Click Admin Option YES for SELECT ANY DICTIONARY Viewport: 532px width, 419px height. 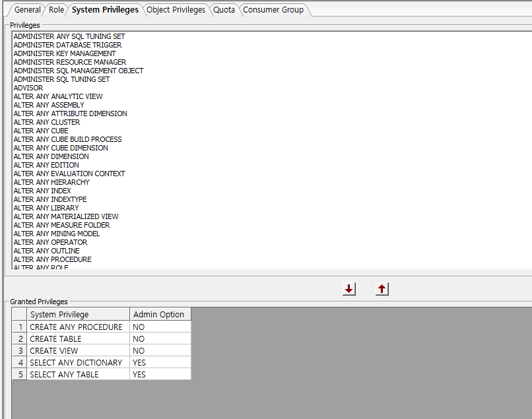coord(160,363)
